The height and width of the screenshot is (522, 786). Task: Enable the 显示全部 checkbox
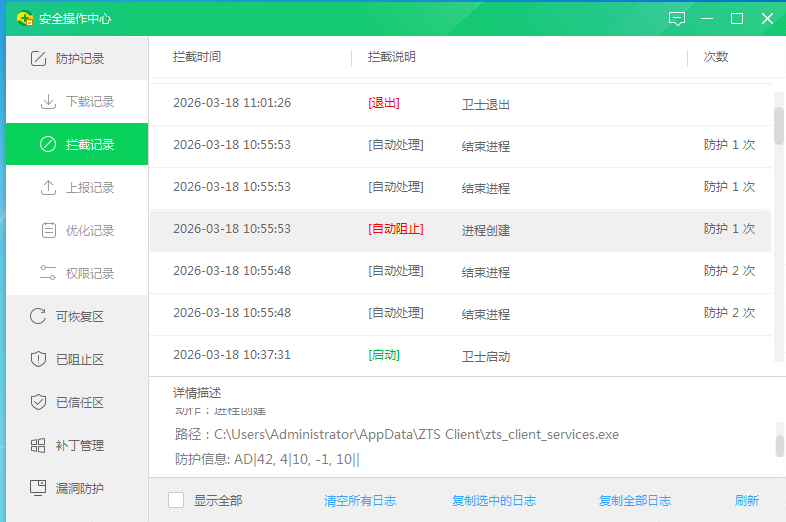tap(176, 500)
